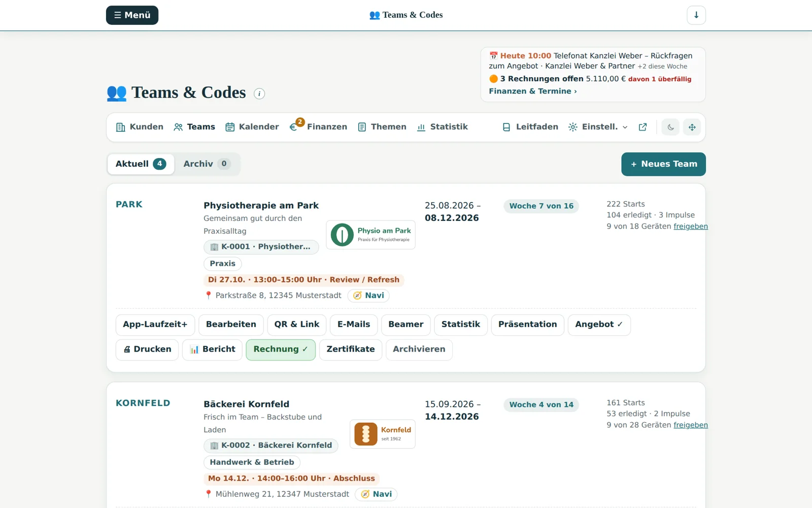Click the Angebot ✓ button

tap(599, 325)
